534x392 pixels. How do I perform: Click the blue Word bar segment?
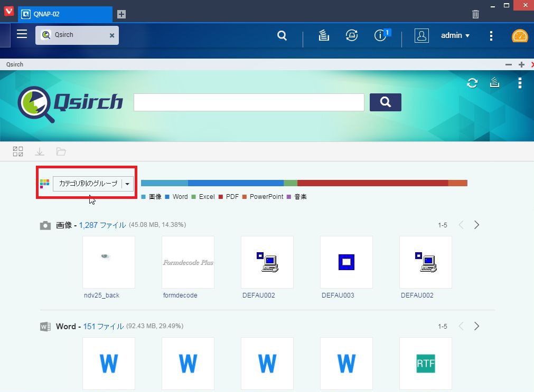236,183
